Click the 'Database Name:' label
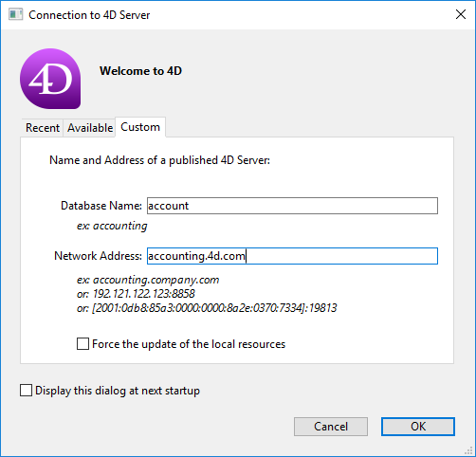 (x=101, y=206)
